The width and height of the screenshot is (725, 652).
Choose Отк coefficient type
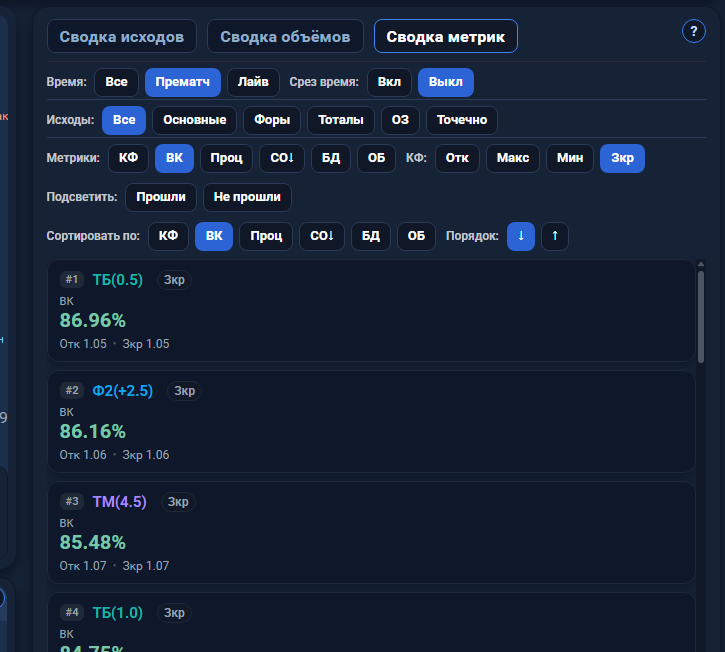point(457,158)
